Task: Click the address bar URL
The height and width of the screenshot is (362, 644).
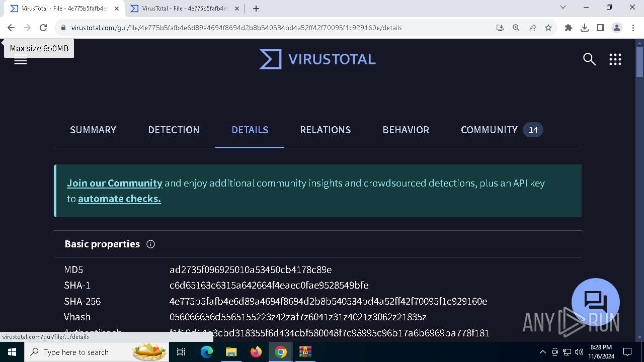Action: [x=236, y=28]
